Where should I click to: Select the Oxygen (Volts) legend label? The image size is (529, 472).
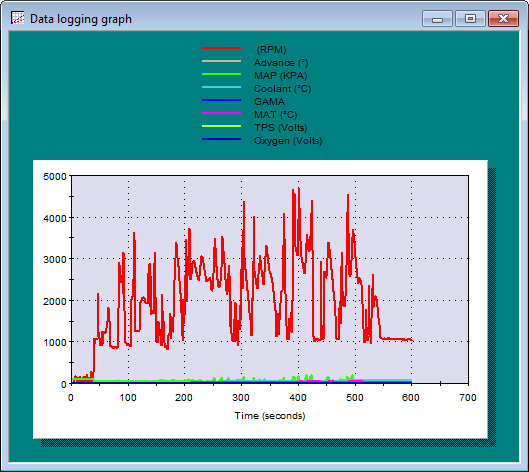(x=288, y=141)
